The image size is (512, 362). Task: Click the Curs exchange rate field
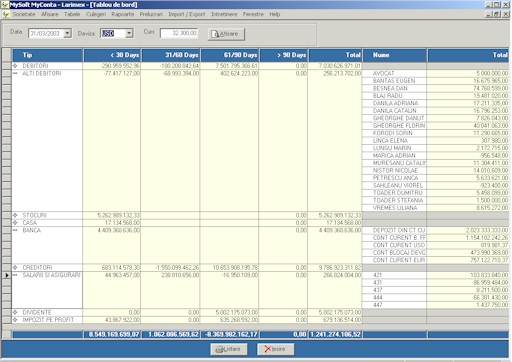[x=179, y=33]
